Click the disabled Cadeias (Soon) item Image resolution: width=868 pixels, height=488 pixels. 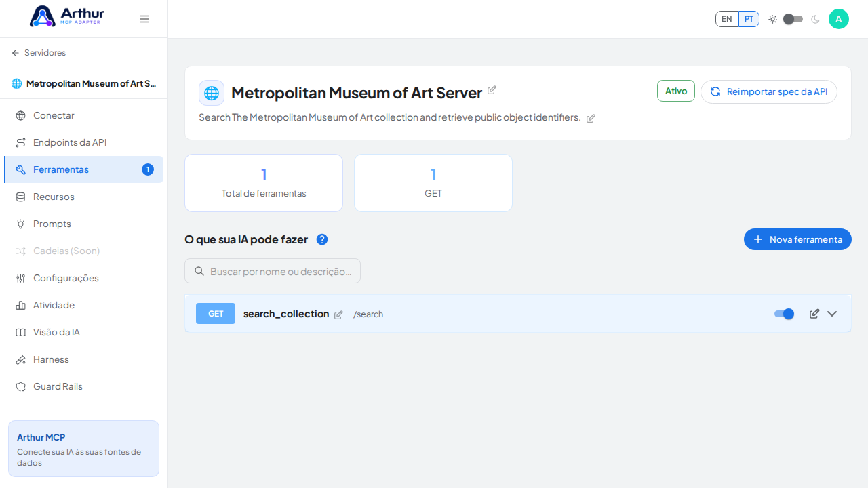(x=83, y=251)
